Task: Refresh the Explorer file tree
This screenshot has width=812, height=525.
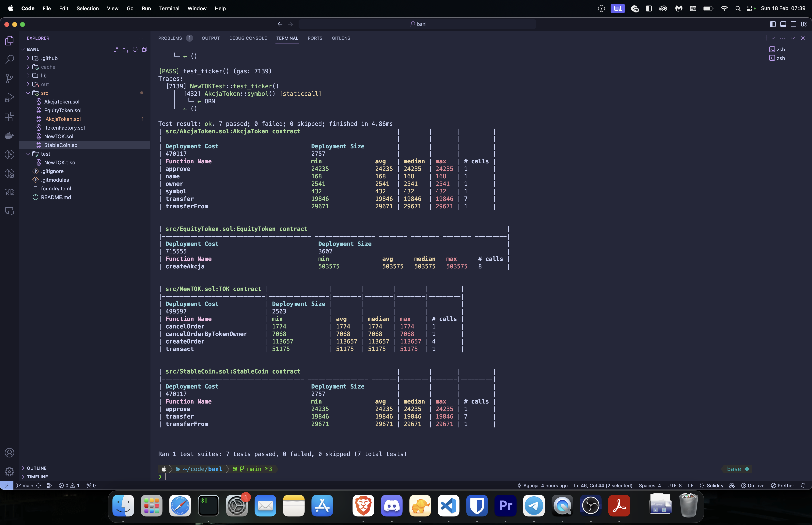Action: click(135, 49)
